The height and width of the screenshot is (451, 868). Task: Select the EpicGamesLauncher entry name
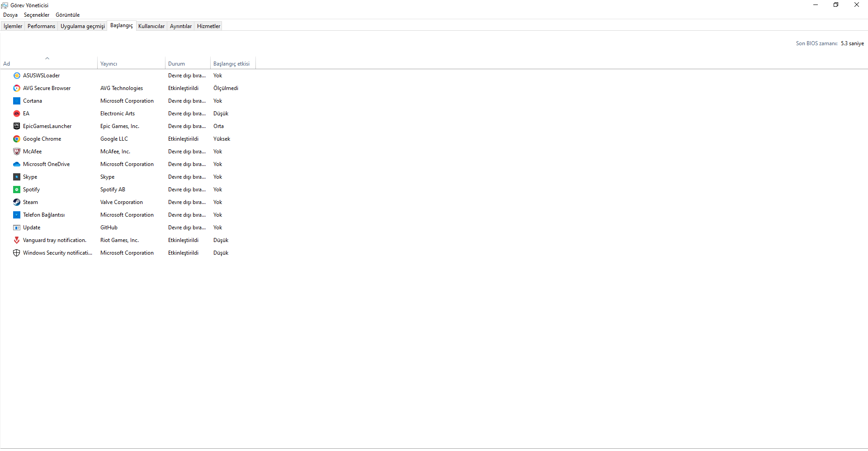point(47,126)
